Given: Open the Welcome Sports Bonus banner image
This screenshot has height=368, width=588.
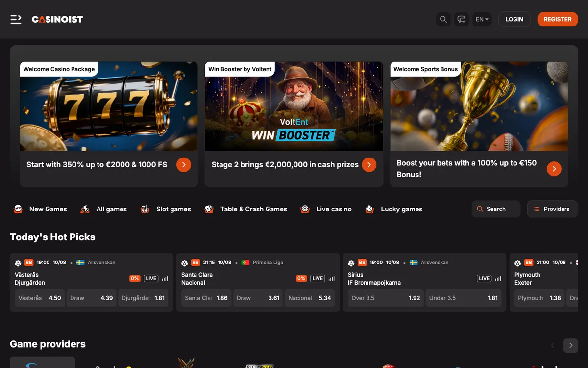Looking at the screenshot, I should pyautogui.click(x=479, y=106).
